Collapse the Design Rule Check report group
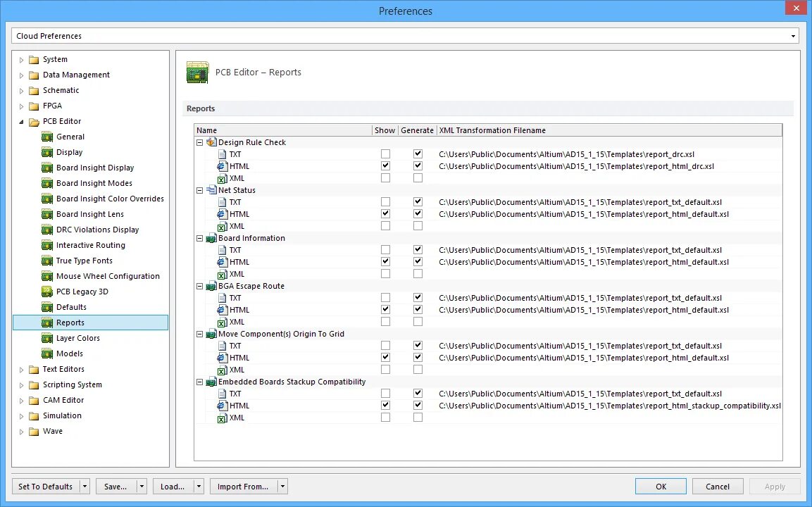The width and height of the screenshot is (812, 507). point(200,142)
